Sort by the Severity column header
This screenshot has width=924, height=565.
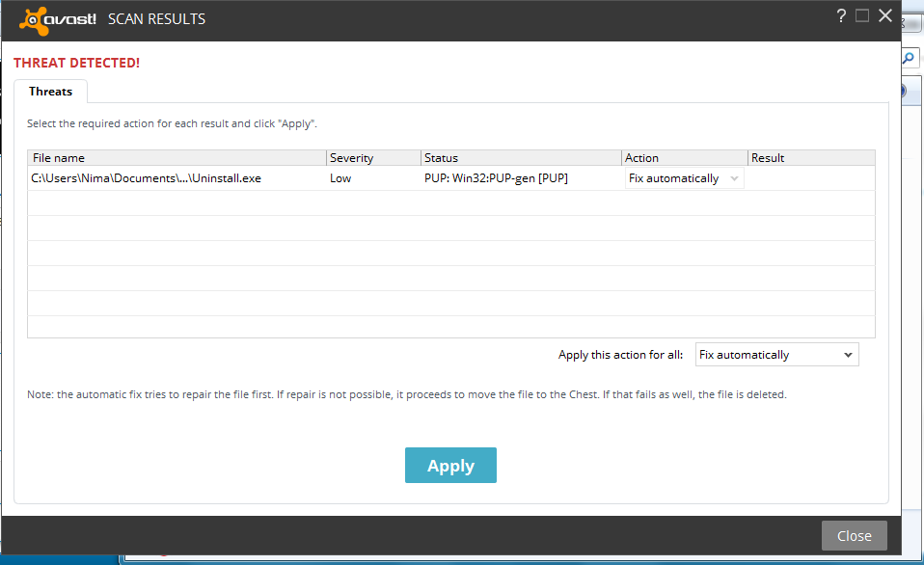point(373,158)
